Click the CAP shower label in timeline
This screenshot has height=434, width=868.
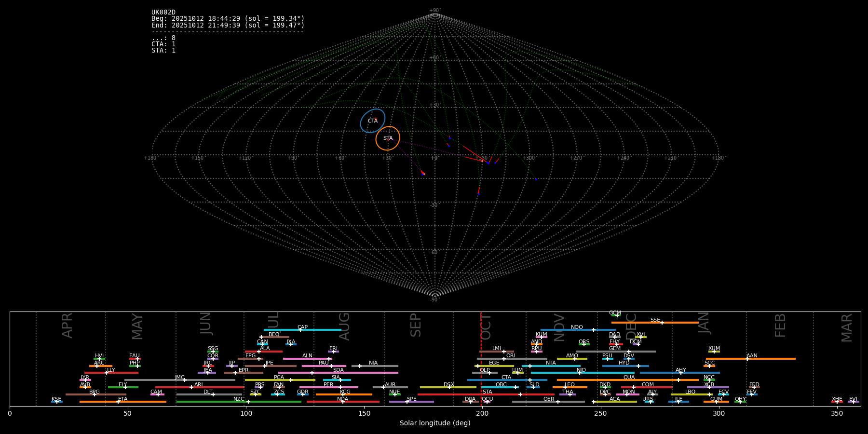302,327
